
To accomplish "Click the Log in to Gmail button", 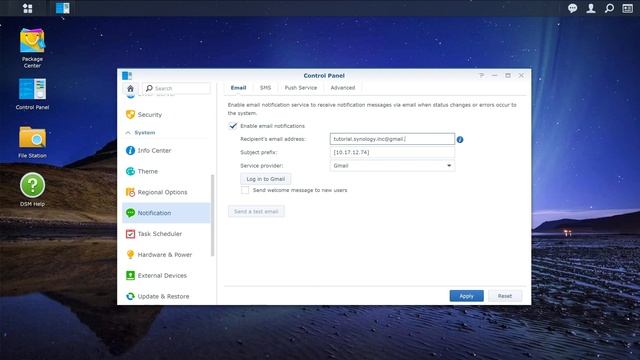I will [x=266, y=179].
